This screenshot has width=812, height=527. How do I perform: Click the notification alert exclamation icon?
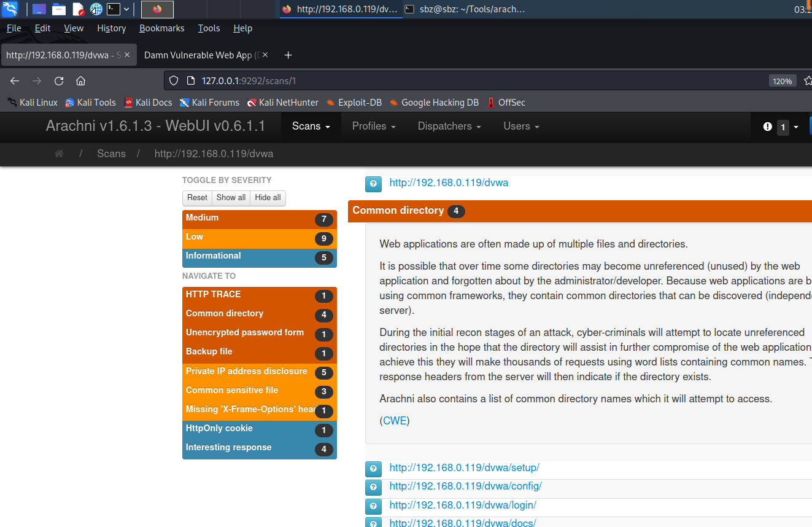(x=767, y=127)
